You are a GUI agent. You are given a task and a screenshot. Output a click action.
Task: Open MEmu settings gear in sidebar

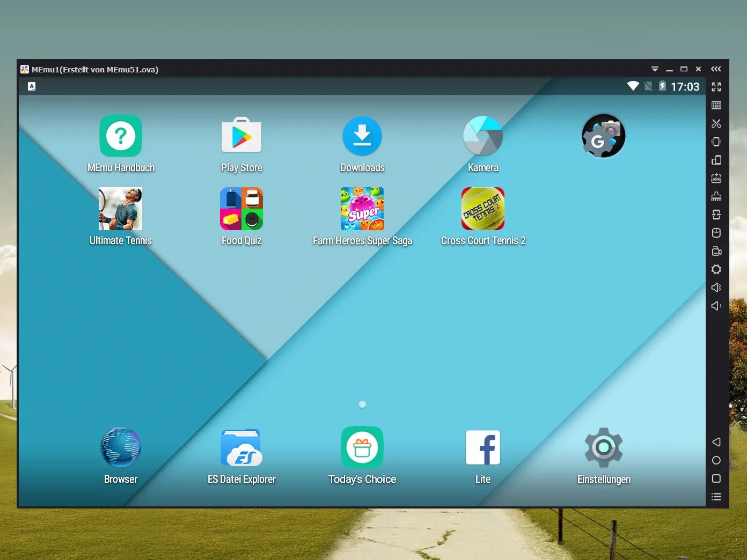pyautogui.click(x=716, y=269)
